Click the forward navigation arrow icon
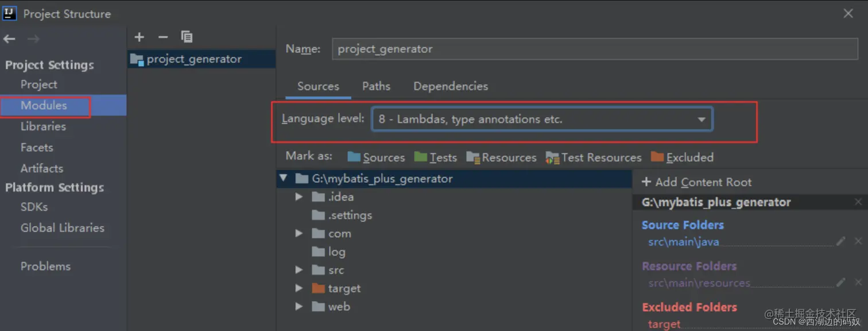Viewport: 868px width, 331px height. click(33, 39)
